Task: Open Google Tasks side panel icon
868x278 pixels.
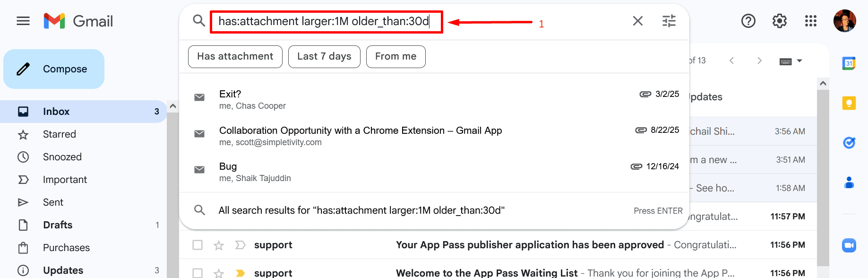Action: (849, 142)
